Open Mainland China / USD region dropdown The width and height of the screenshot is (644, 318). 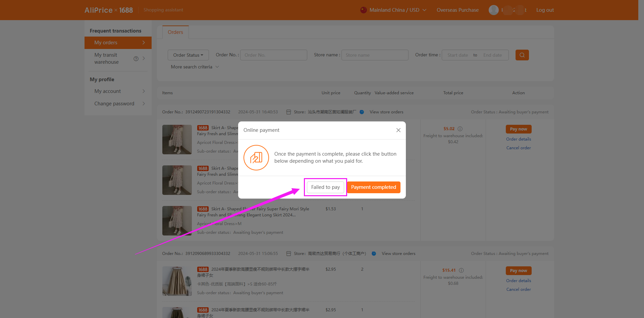pos(393,10)
